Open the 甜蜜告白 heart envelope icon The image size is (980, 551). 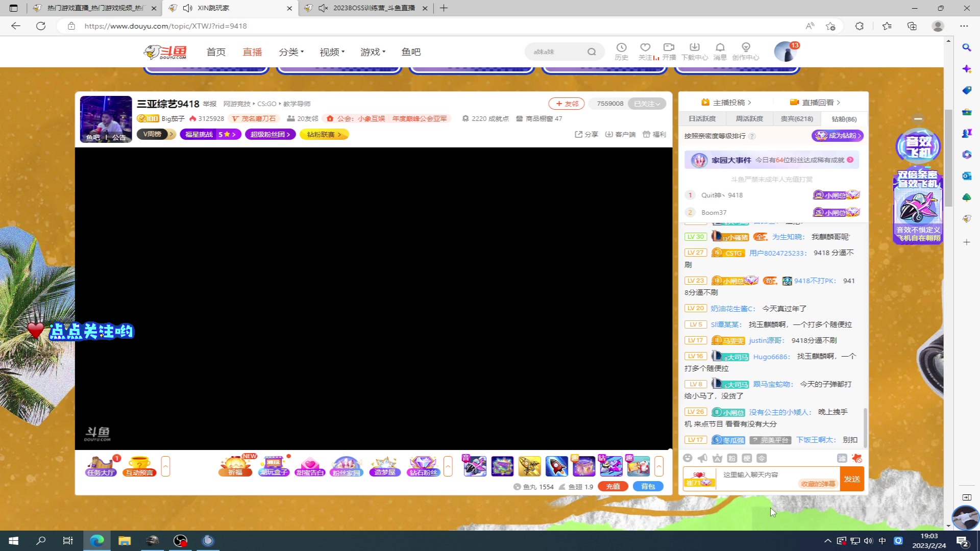pos(310,466)
